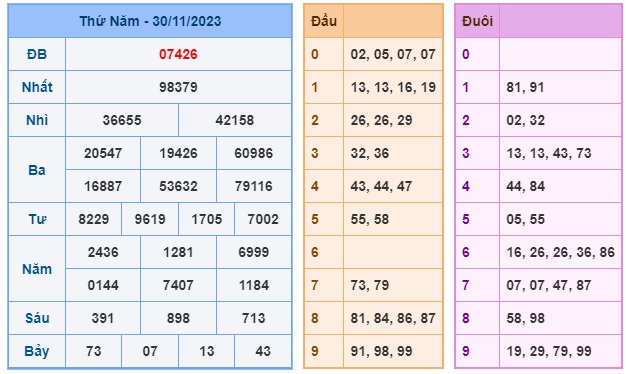Screen dimensions: 626x374
Task: Select sixth prize number 898
Action: pos(178,318)
